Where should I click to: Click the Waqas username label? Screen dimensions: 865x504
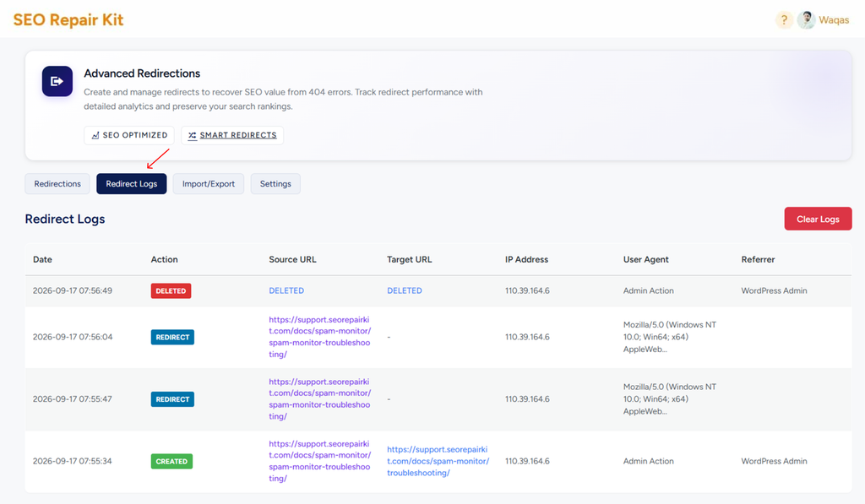point(834,20)
